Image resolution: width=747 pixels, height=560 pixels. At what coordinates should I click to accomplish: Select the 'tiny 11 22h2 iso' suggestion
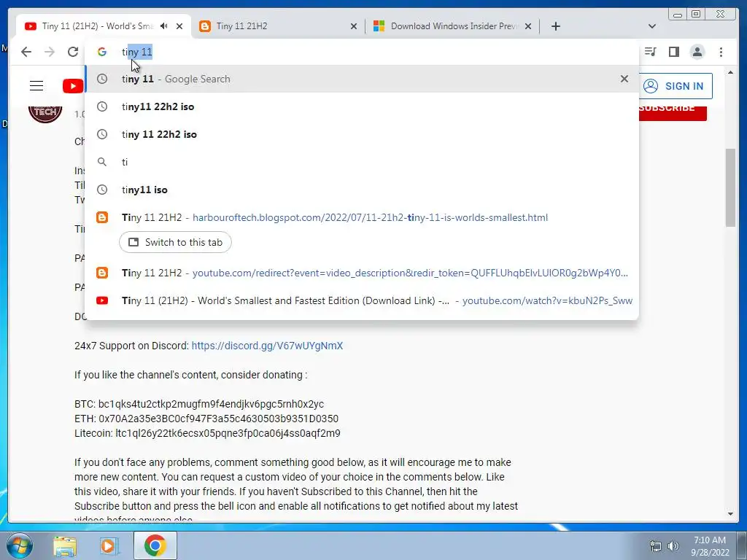(362, 134)
